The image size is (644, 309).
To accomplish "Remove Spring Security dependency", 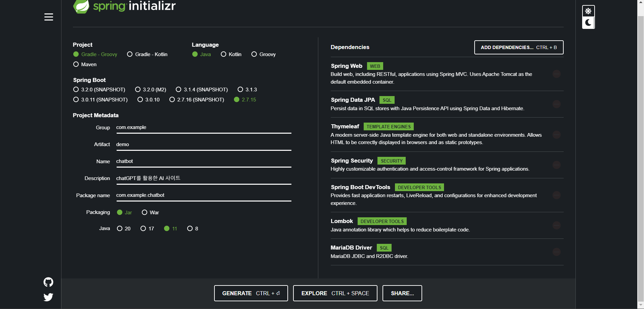I will click(557, 165).
